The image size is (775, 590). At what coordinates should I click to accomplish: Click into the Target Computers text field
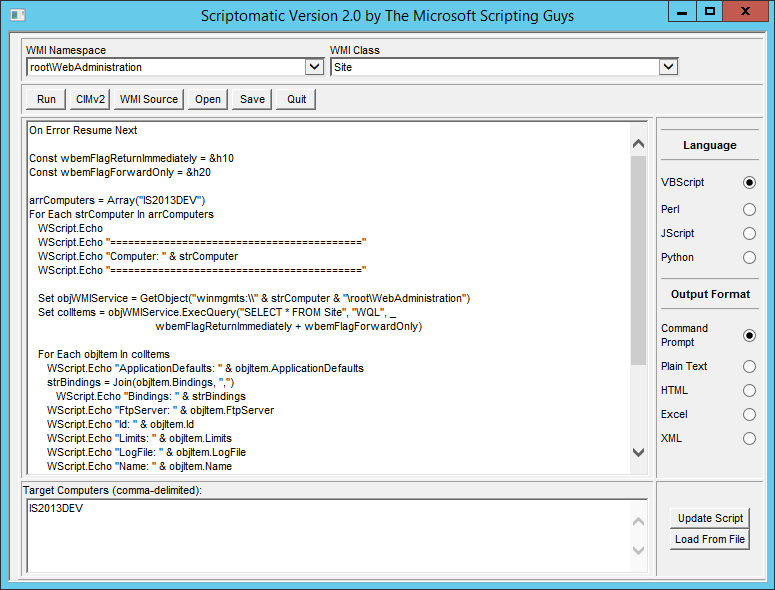[x=329, y=536]
